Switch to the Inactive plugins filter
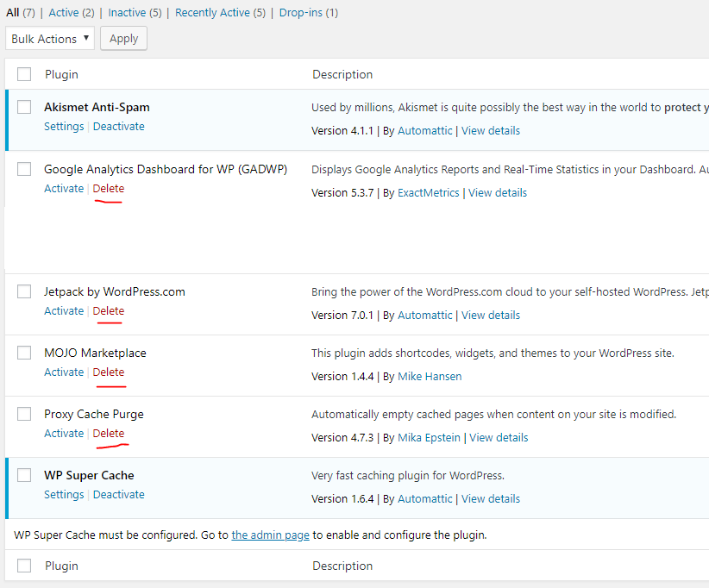Screen dimensions: 709x588 coord(127,13)
